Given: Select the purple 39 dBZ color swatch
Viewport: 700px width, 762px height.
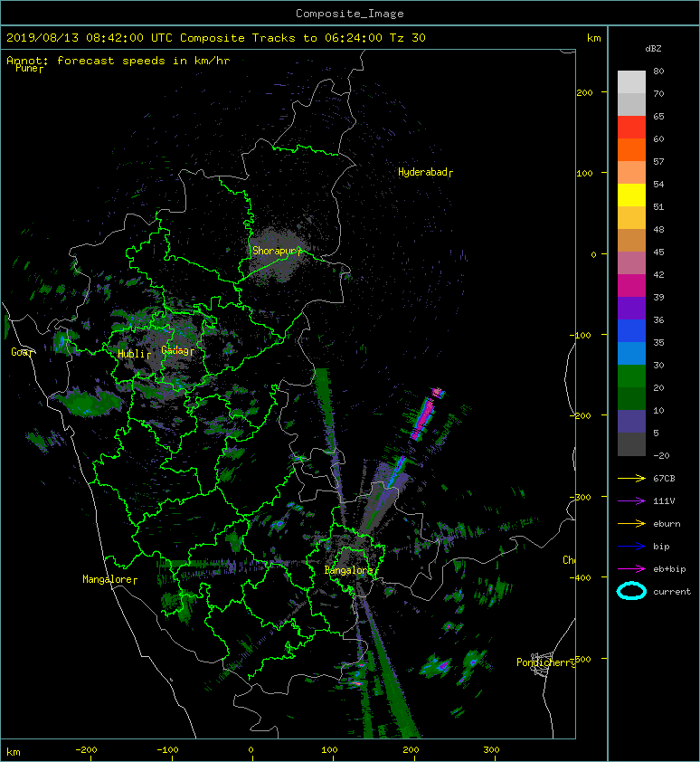Looking at the screenshot, I should tap(631, 308).
